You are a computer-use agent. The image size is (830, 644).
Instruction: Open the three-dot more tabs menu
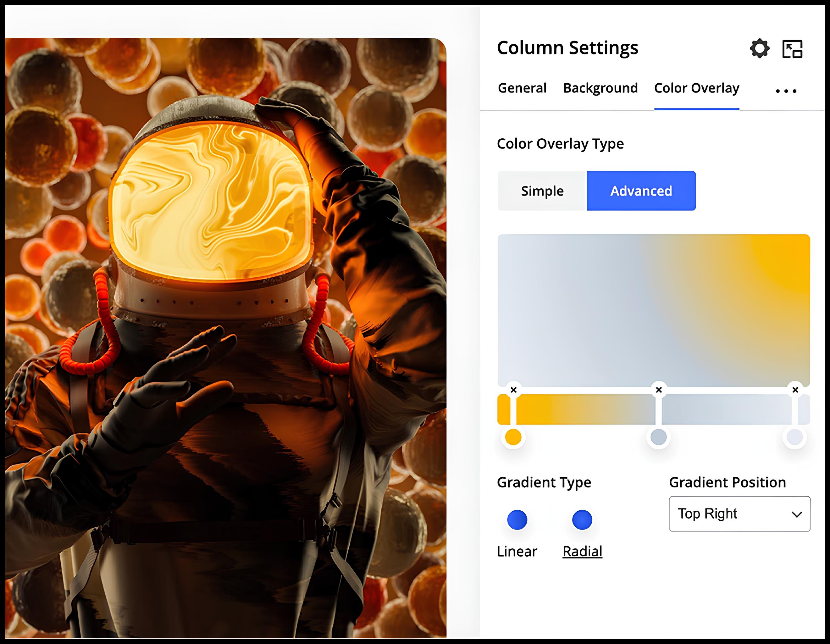pyautogui.click(x=786, y=91)
